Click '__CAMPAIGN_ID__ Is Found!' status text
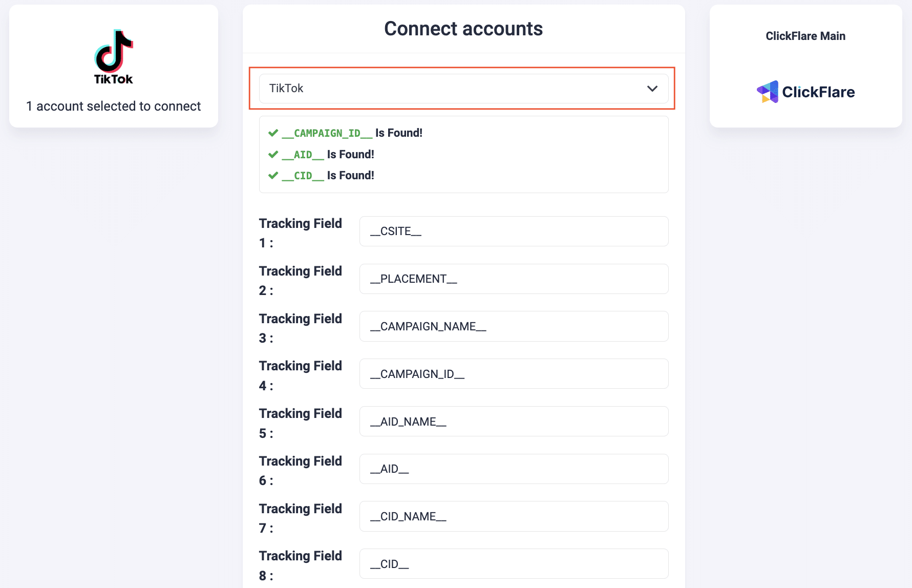Viewport: 912px width, 588px height. pyautogui.click(x=352, y=133)
